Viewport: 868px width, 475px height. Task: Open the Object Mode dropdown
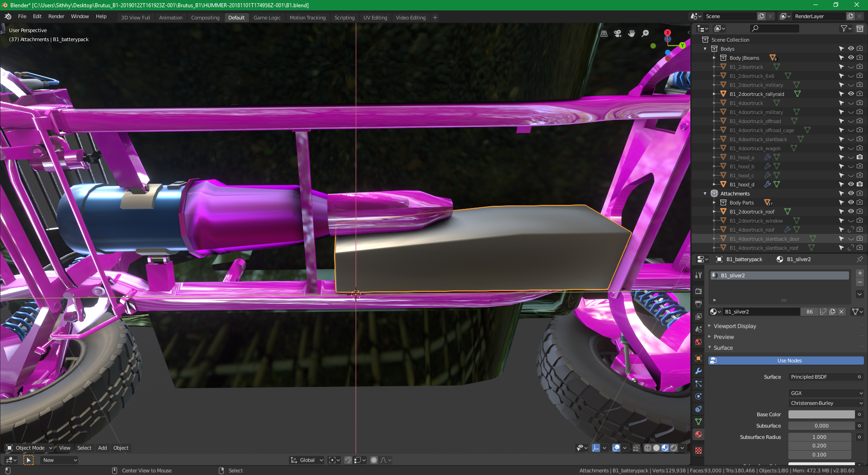click(x=30, y=448)
